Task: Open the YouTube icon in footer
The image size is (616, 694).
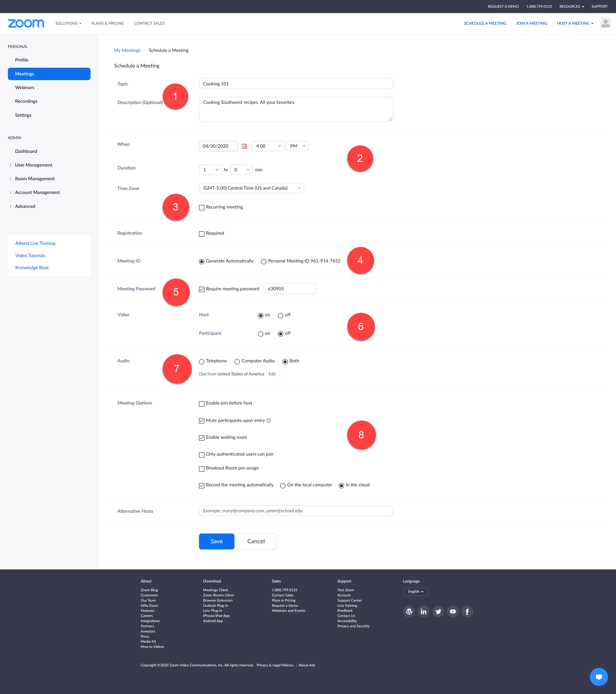Action: pyautogui.click(x=453, y=612)
